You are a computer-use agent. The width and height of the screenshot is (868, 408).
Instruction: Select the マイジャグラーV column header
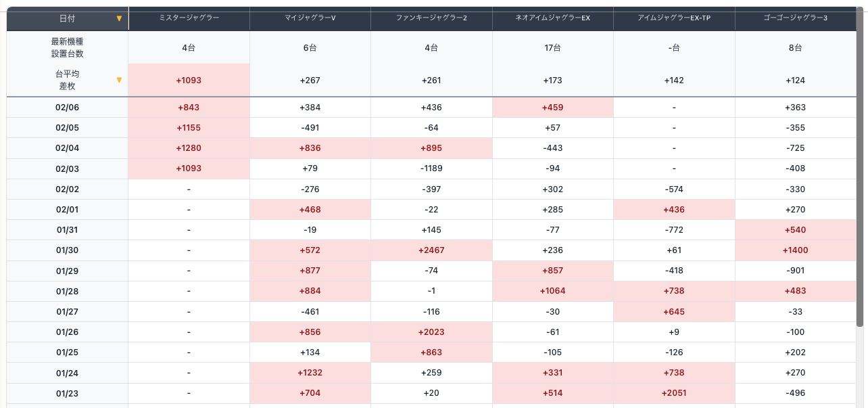[x=310, y=18]
